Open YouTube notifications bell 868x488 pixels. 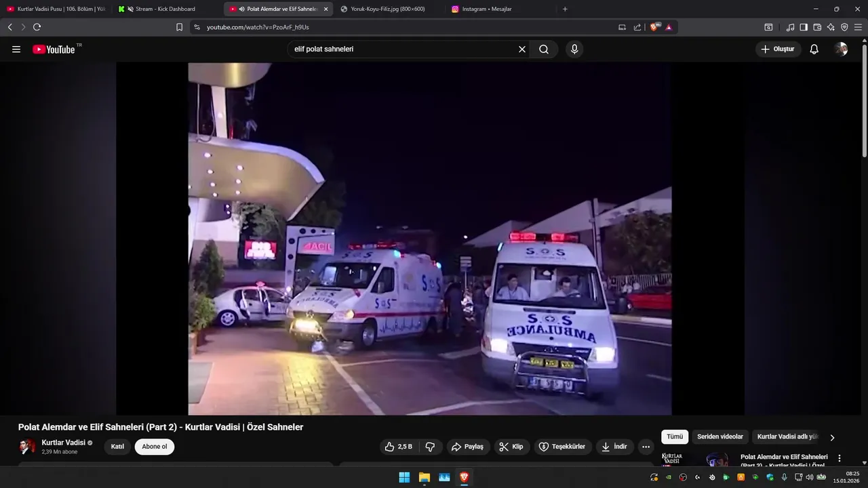point(814,49)
